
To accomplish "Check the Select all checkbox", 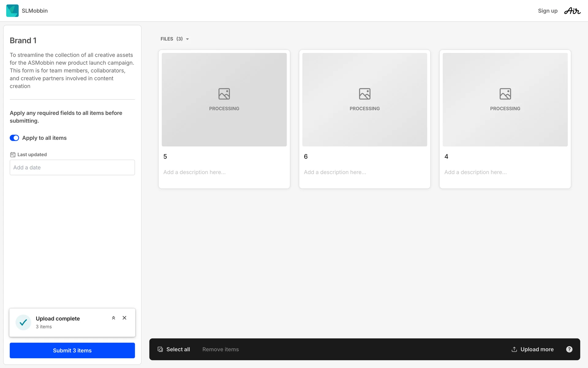I will click(160, 349).
